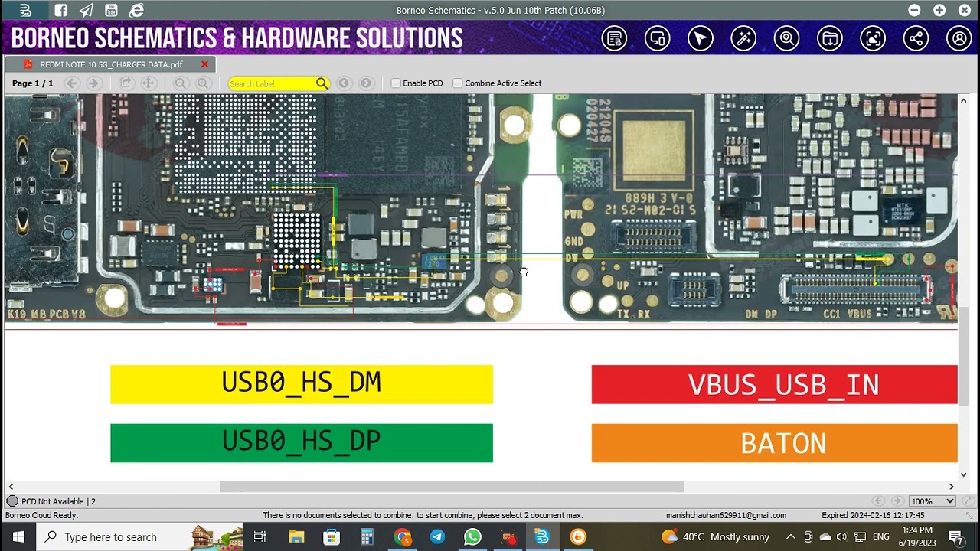980x551 pixels.
Task: Click the download folder icon in header
Action: (x=829, y=38)
